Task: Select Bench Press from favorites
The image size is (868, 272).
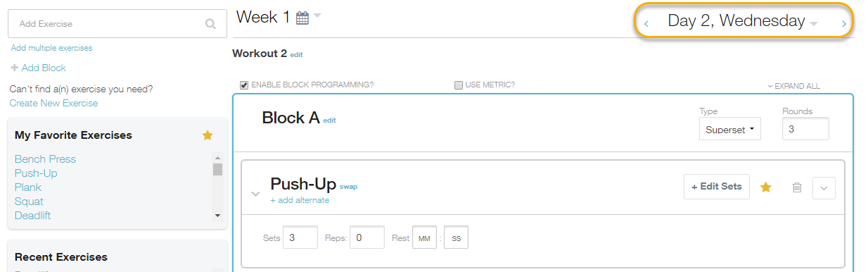Action: tap(45, 159)
